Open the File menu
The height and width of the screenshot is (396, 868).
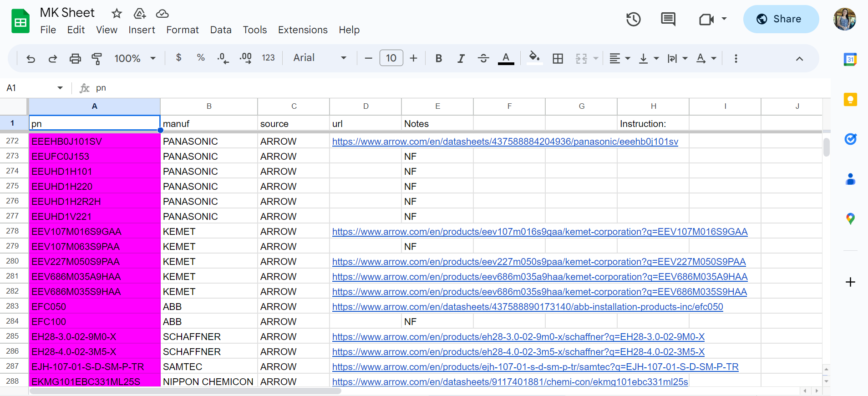[48, 30]
